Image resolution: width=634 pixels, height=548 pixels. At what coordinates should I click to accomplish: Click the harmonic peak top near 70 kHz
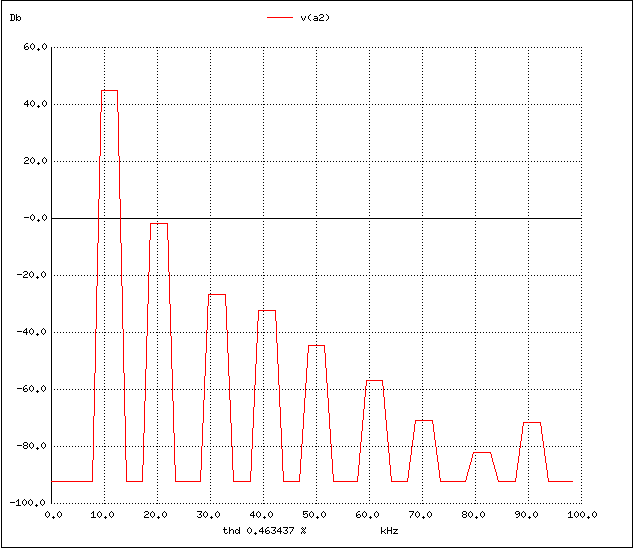(424, 421)
